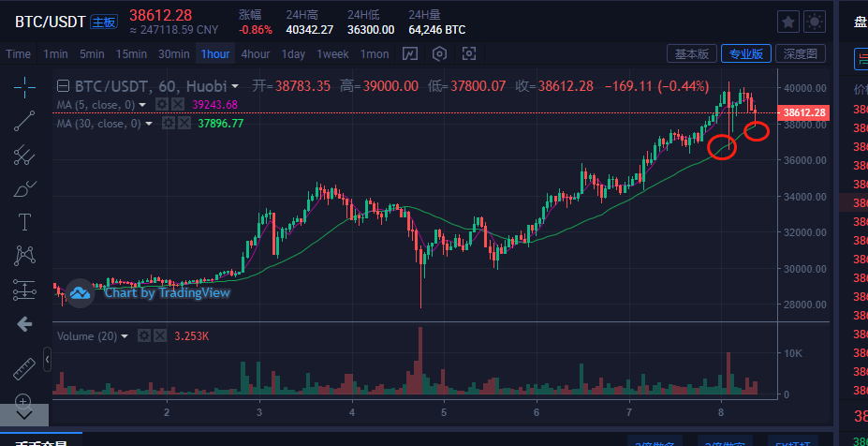The image size is (868, 446).
Task: Remove the Volume indicator
Action: tap(159, 335)
